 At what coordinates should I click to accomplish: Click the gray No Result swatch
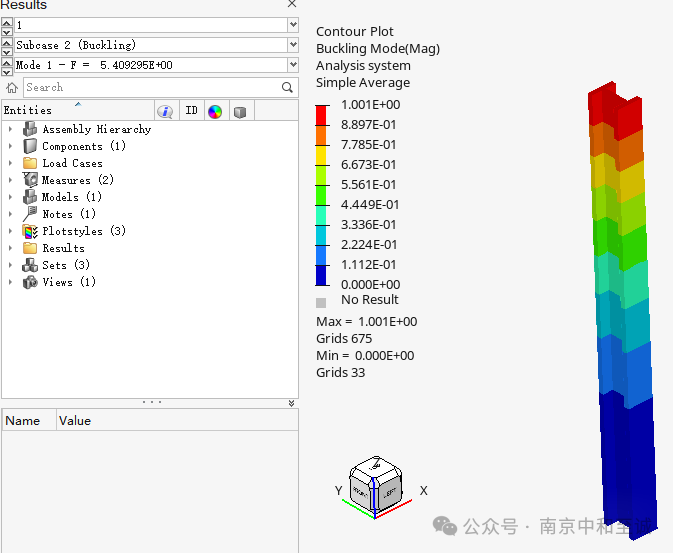tap(321, 303)
